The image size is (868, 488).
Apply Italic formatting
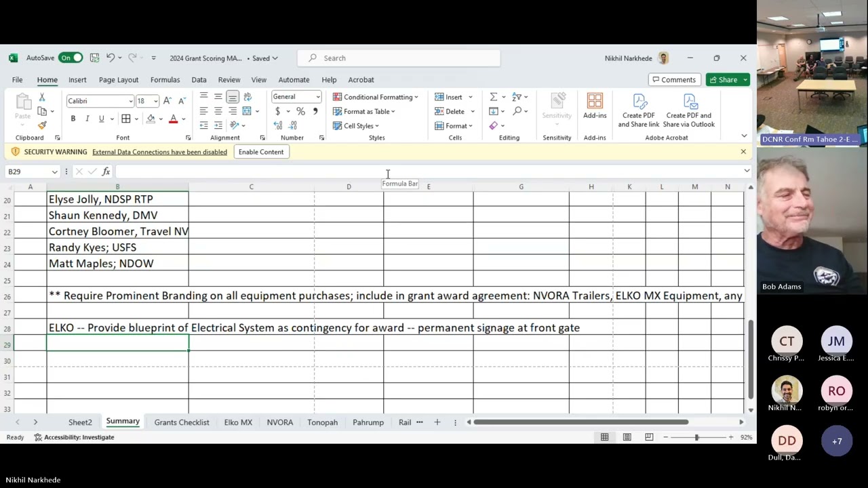pyautogui.click(x=87, y=119)
